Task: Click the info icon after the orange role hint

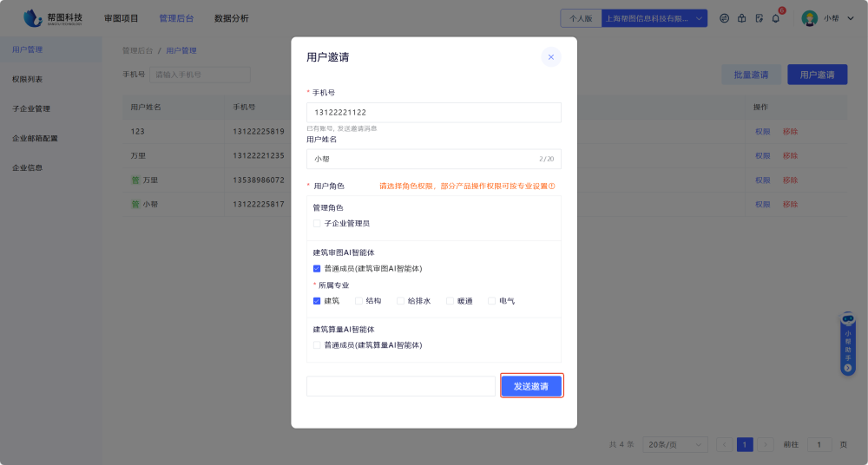Action: pos(551,186)
